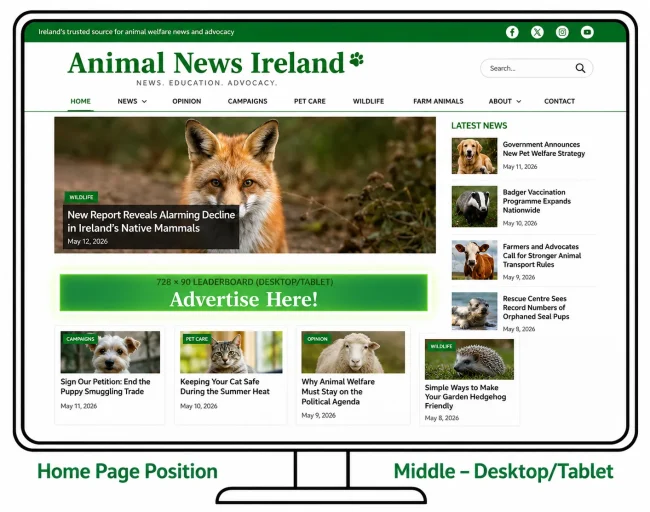Screen dimensions: 650x512
Task: Open the X (Twitter) social icon
Action: (537, 32)
